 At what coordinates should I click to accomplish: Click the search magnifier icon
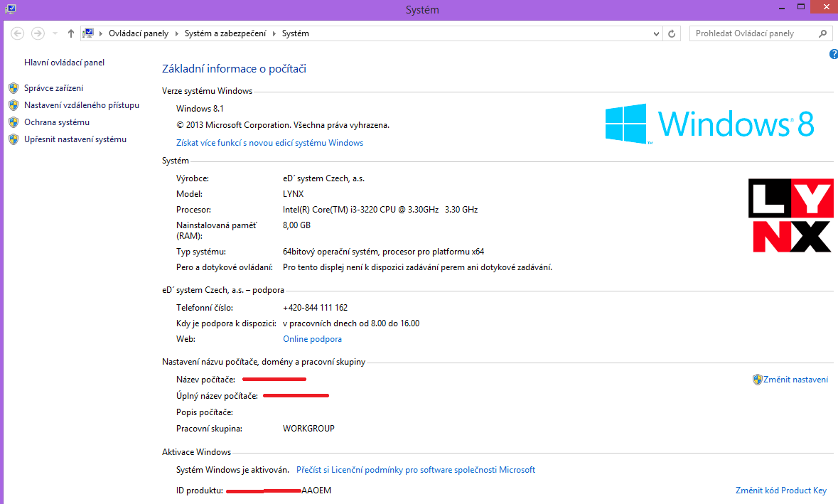coord(822,33)
